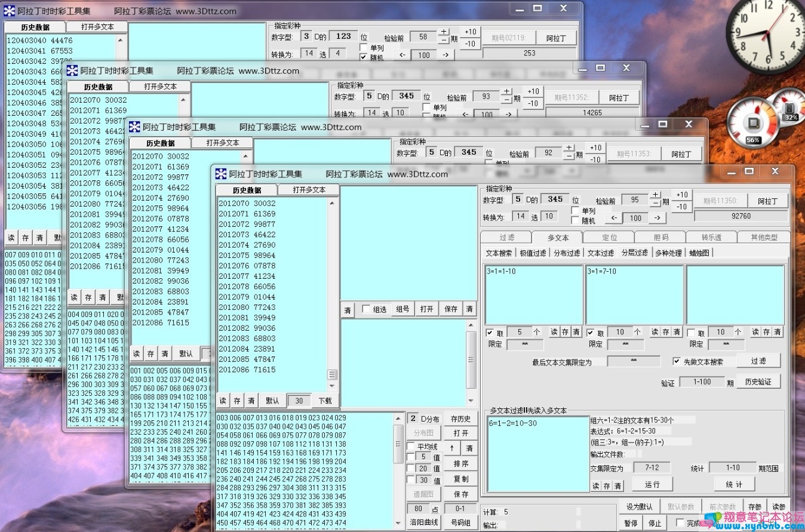This screenshot has width=805, height=532.
Task: Open the front window's snowflake title-bar icon
Action: click(220, 174)
